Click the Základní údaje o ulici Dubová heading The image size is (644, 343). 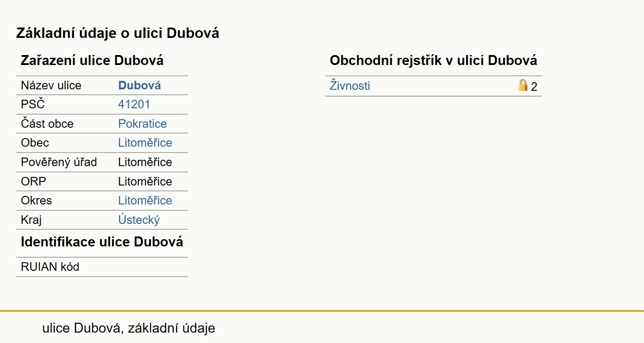pyautogui.click(x=117, y=33)
